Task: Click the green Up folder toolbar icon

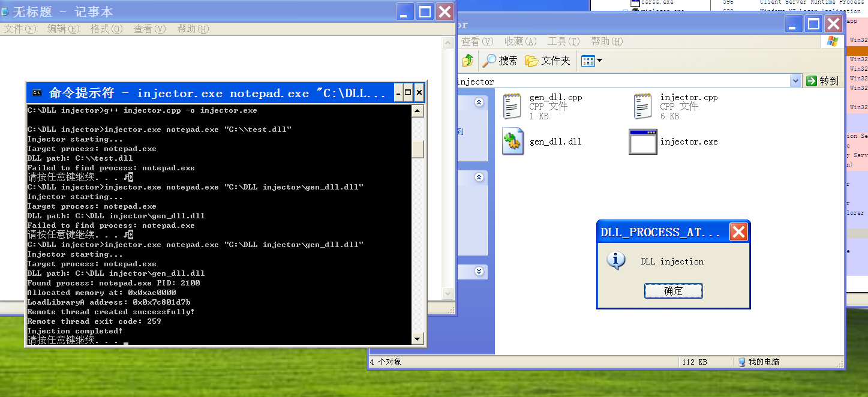Action: (468, 61)
